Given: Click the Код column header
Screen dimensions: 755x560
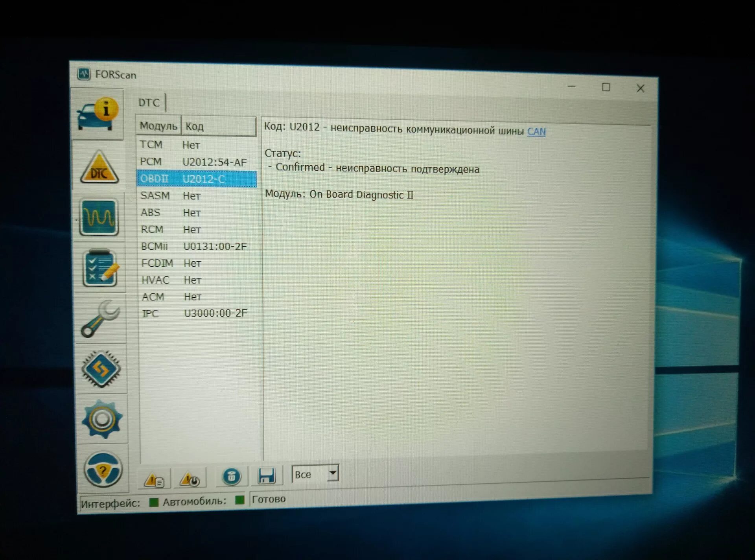Looking at the screenshot, I should point(219,126).
